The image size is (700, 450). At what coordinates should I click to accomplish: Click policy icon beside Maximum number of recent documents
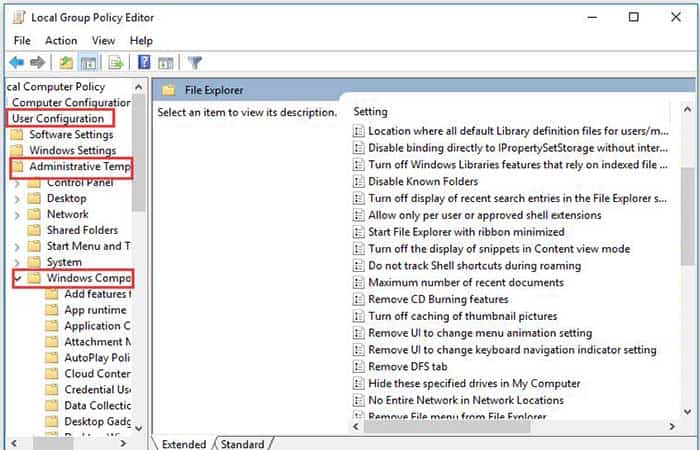tap(358, 283)
